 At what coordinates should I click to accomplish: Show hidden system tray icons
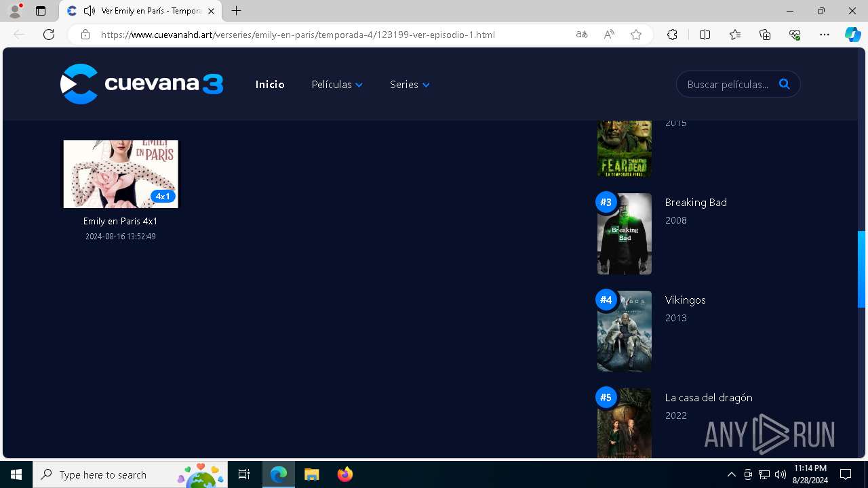(x=731, y=474)
